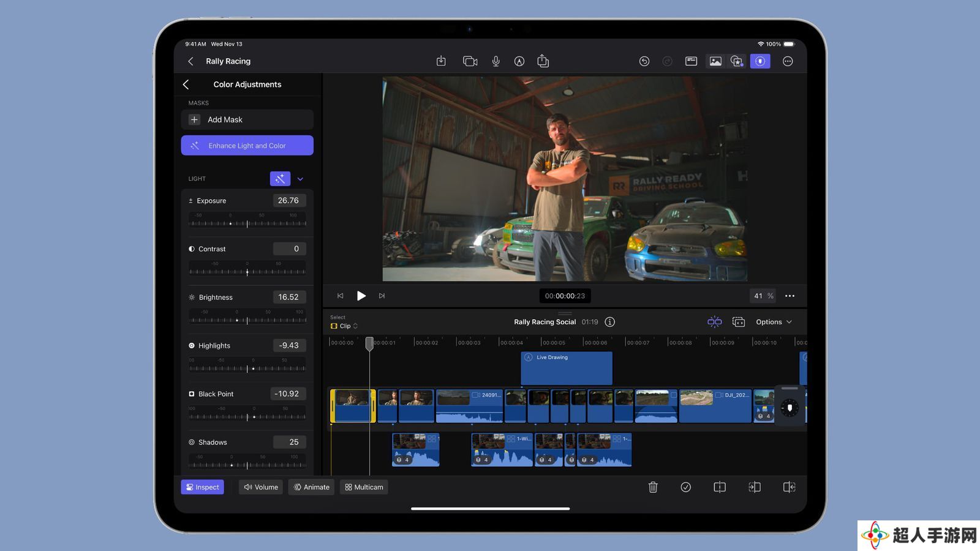The height and width of the screenshot is (551, 980).
Task: Edit the Contrast value field
Action: click(x=289, y=249)
